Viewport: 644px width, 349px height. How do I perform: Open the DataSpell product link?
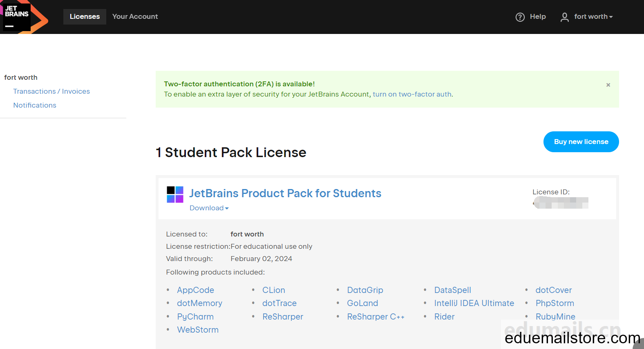pos(453,290)
